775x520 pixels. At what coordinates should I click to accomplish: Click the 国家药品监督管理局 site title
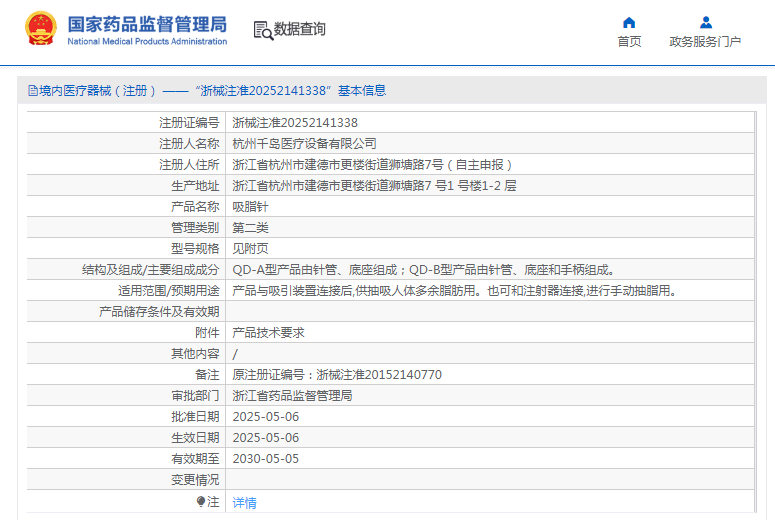tap(147, 24)
